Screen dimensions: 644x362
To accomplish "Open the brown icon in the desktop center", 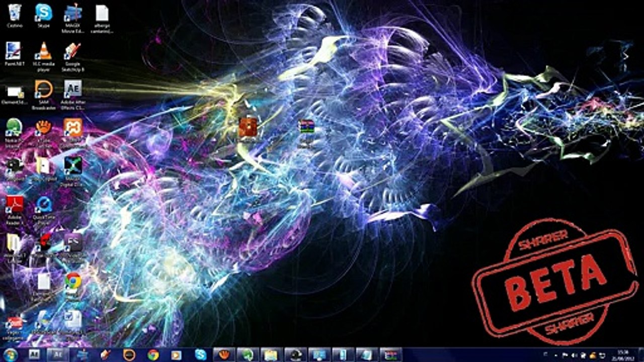I will click(x=248, y=128).
